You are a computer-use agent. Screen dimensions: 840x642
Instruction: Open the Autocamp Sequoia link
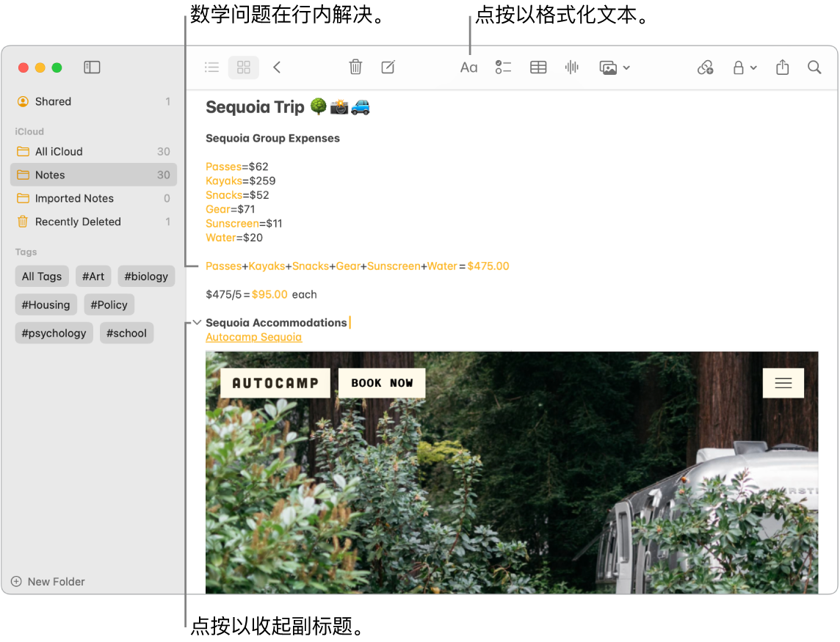pyautogui.click(x=254, y=337)
